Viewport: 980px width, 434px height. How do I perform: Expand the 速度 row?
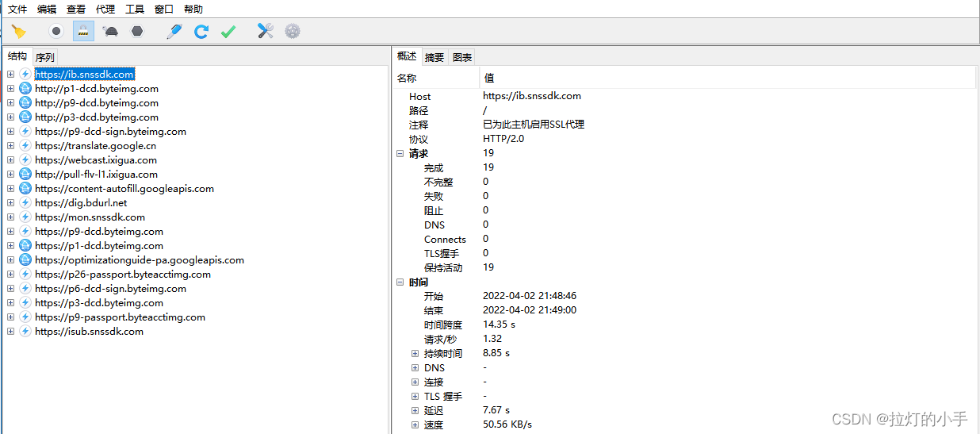pos(415,424)
